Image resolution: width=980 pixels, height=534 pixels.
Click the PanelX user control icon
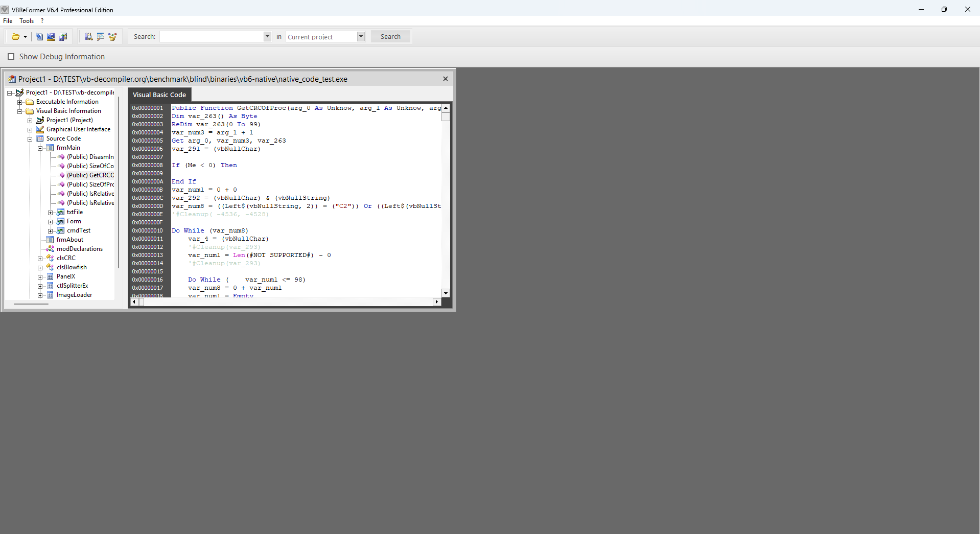(50, 276)
